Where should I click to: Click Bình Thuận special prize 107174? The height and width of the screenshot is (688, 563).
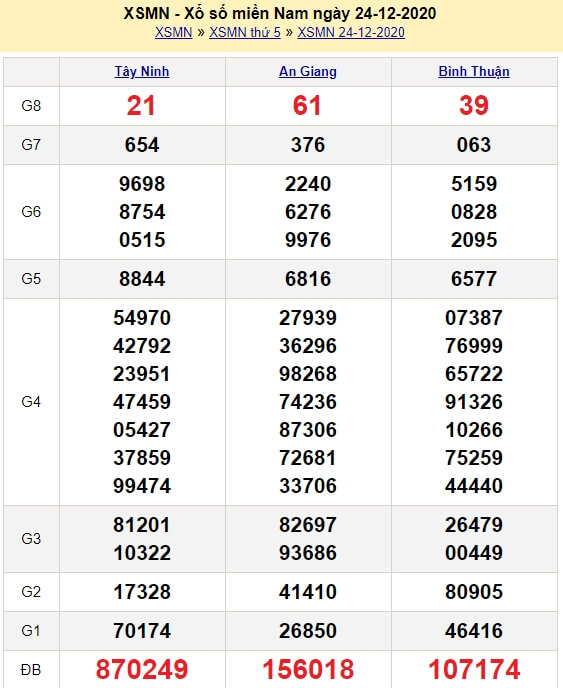[474, 670]
